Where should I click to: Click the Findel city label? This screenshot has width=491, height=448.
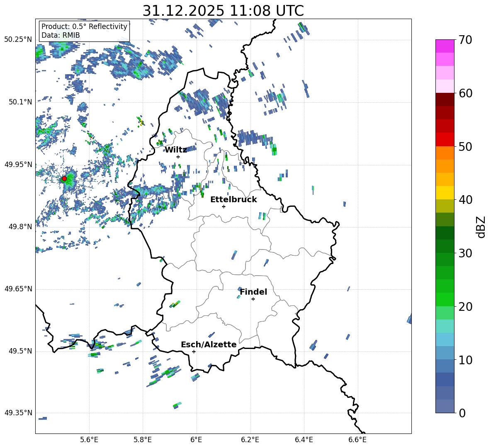tap(253, 292)
